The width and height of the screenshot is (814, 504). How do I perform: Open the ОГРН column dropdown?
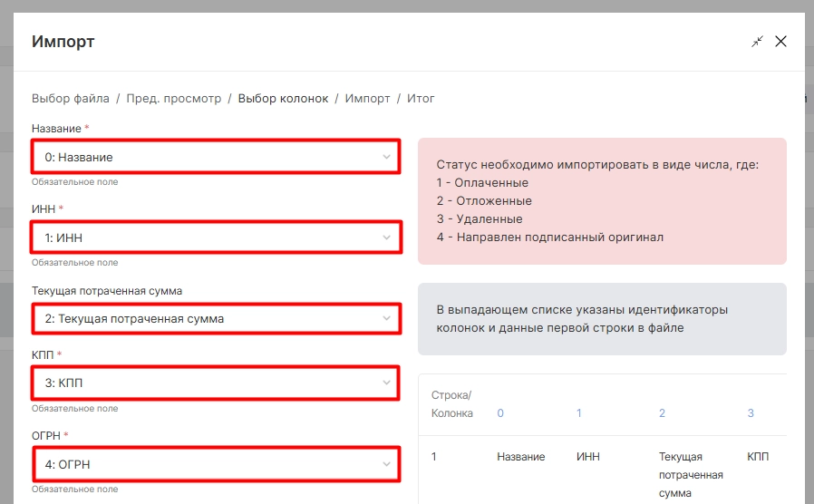click(x=216, y=464)
